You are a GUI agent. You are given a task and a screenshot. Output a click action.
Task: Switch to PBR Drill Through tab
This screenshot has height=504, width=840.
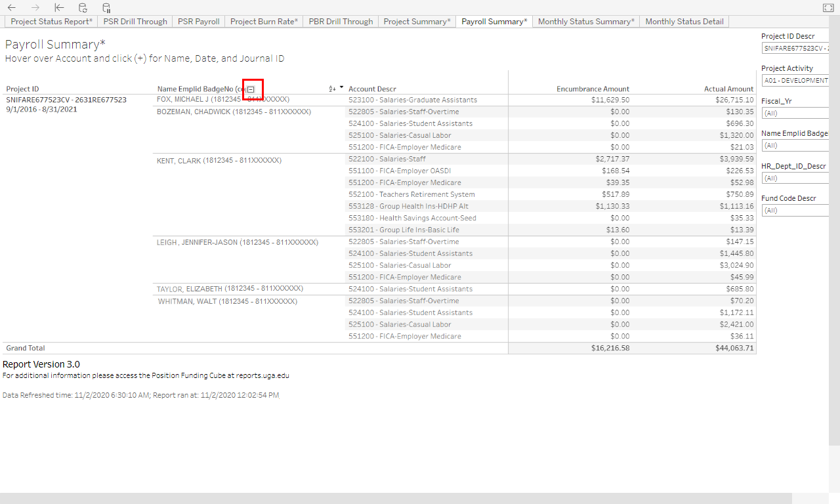click(x=341, y=22)
